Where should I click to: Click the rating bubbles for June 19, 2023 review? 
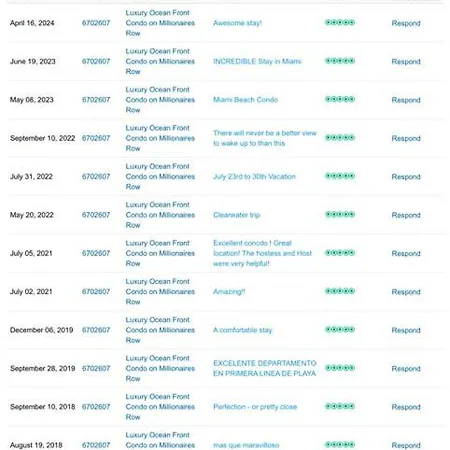(x=340, y=61)
